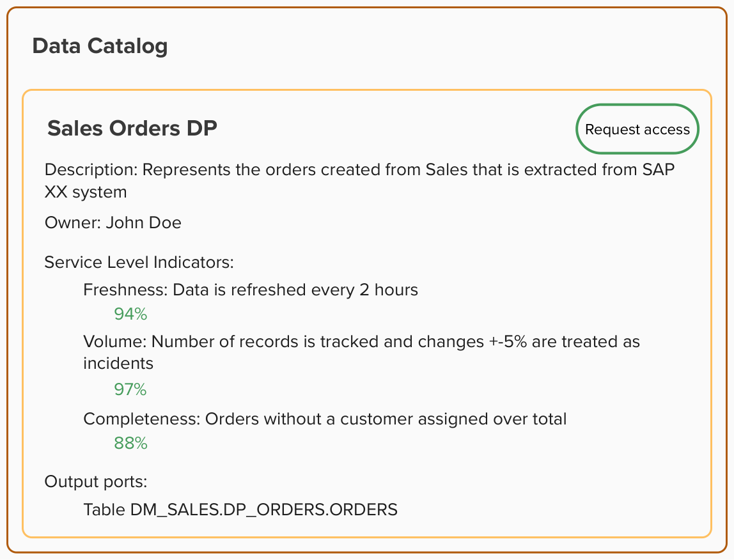The image size is (734, 560).
Task: Click the 97% volume score
Action: 130,389
